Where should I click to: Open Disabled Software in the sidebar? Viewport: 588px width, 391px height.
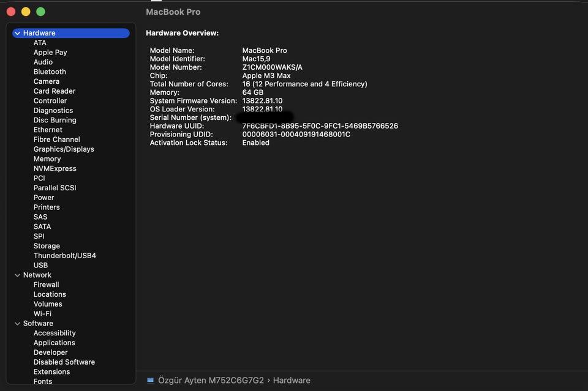64,362
